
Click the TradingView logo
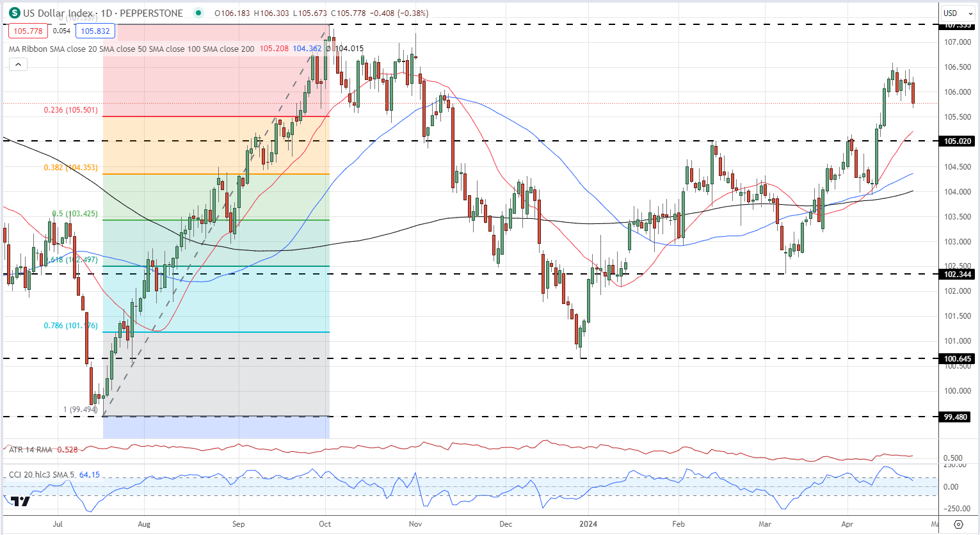point(20,500)
